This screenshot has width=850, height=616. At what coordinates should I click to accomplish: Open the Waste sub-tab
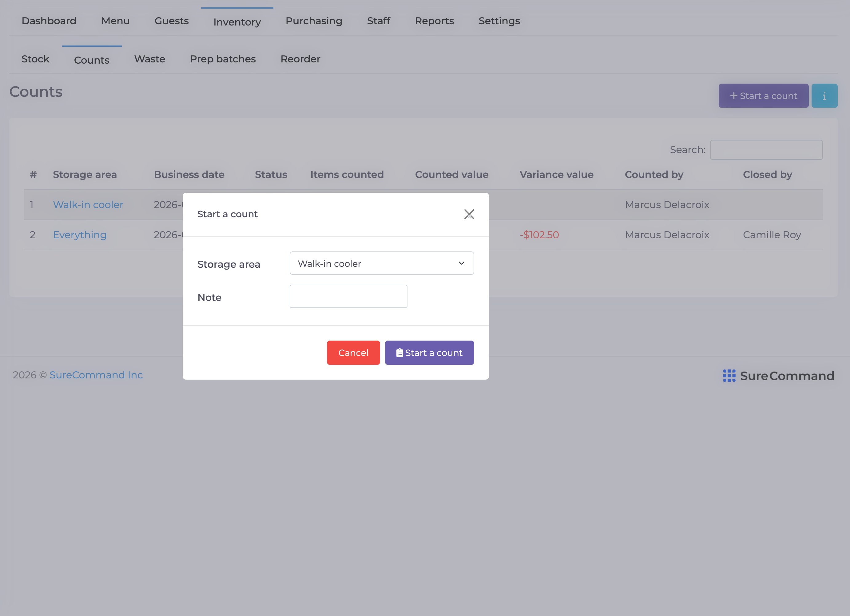pos(149,59)
